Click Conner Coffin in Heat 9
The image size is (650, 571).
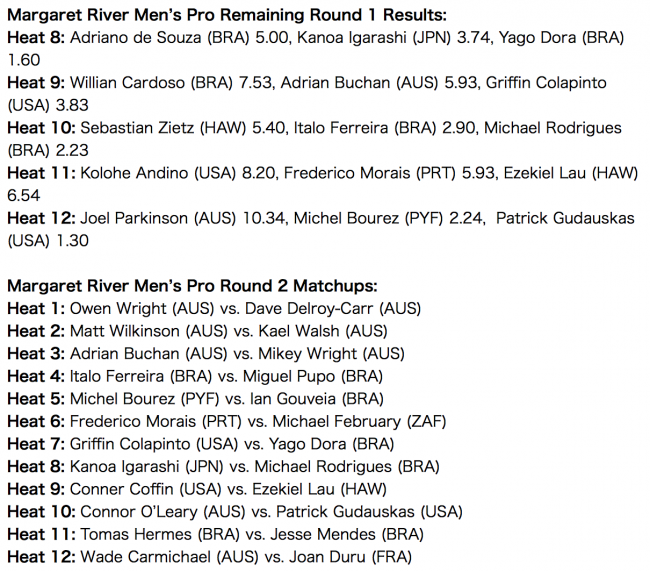point(121,489)
